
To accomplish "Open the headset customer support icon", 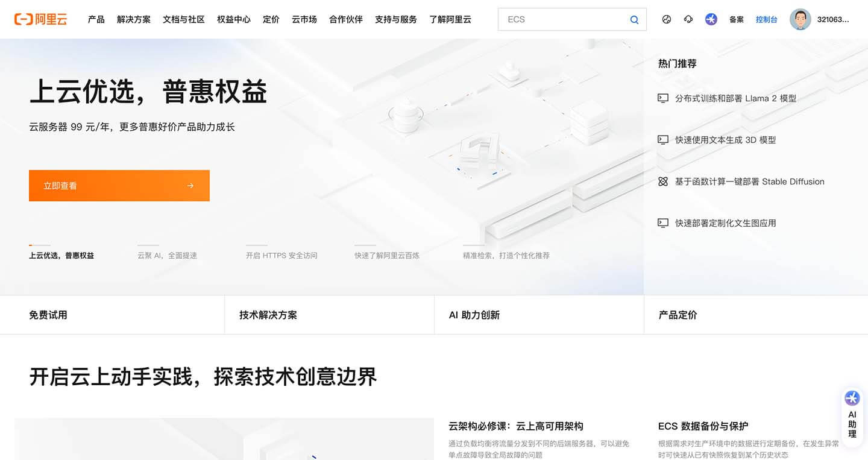I will [x=688, y=19].
